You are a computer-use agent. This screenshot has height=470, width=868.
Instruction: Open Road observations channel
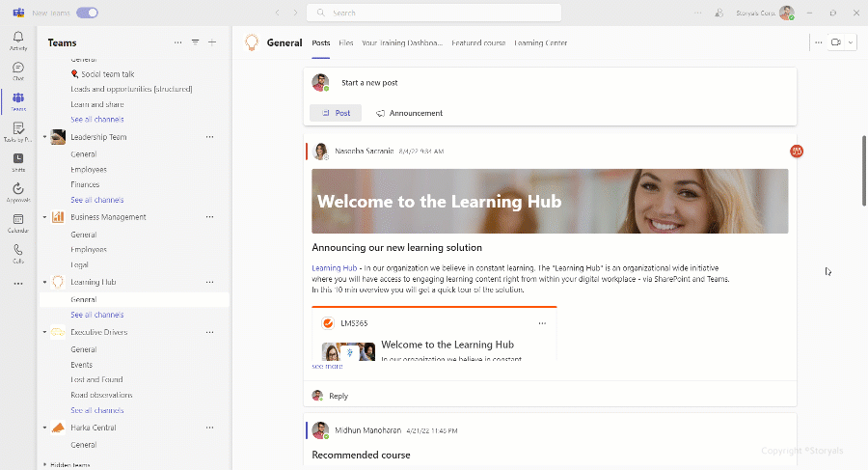pyautogui.click(x=101, y=395)
